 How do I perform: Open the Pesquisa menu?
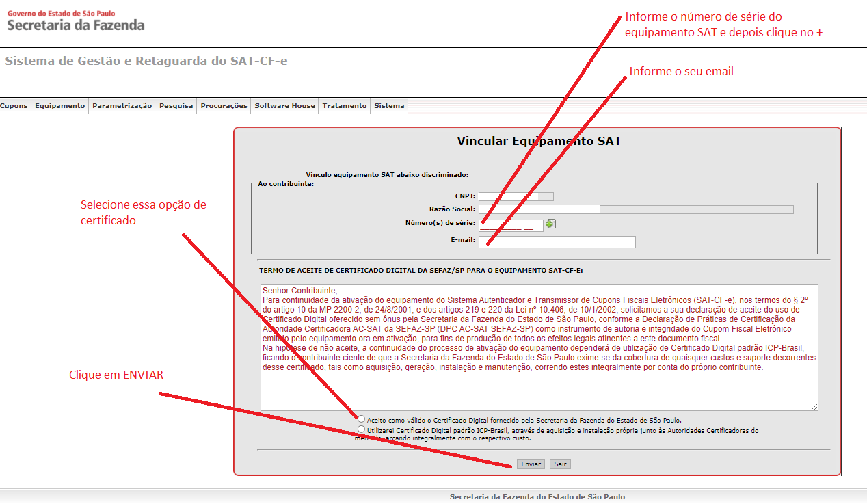coord(176,106)
